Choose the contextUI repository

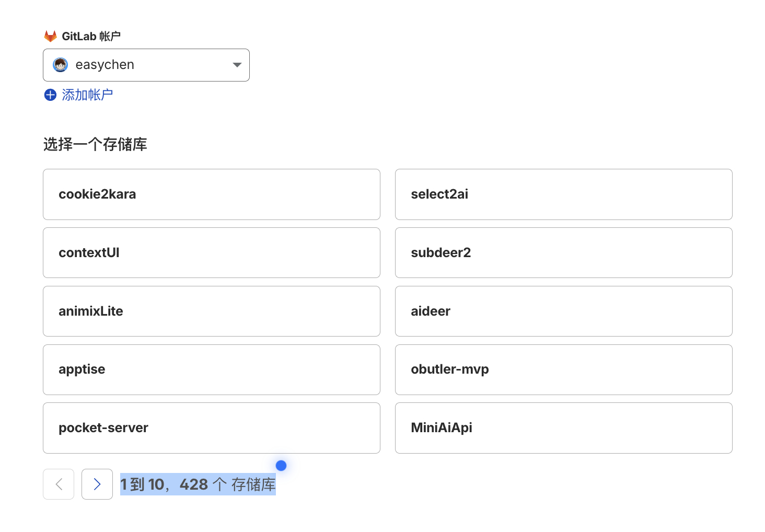click(x=211, y=252)
